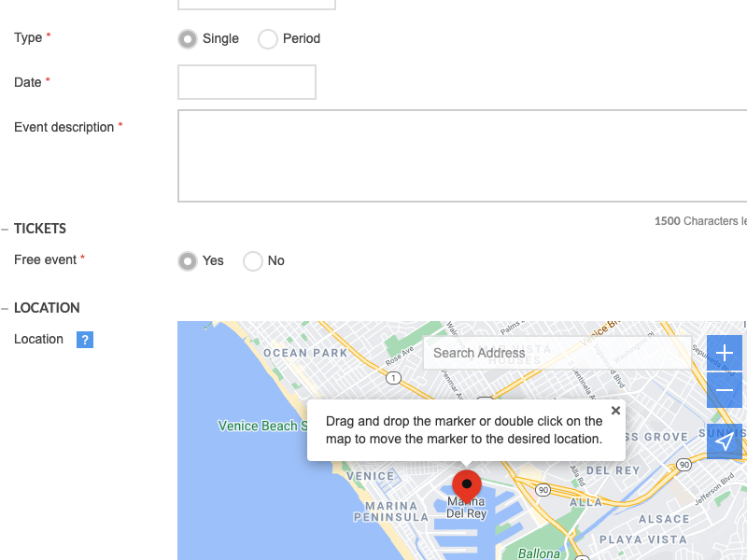The height and width of the screenshot is (560, 747).
Task: Click the Date input field
Action: click(x=247, y=82)
